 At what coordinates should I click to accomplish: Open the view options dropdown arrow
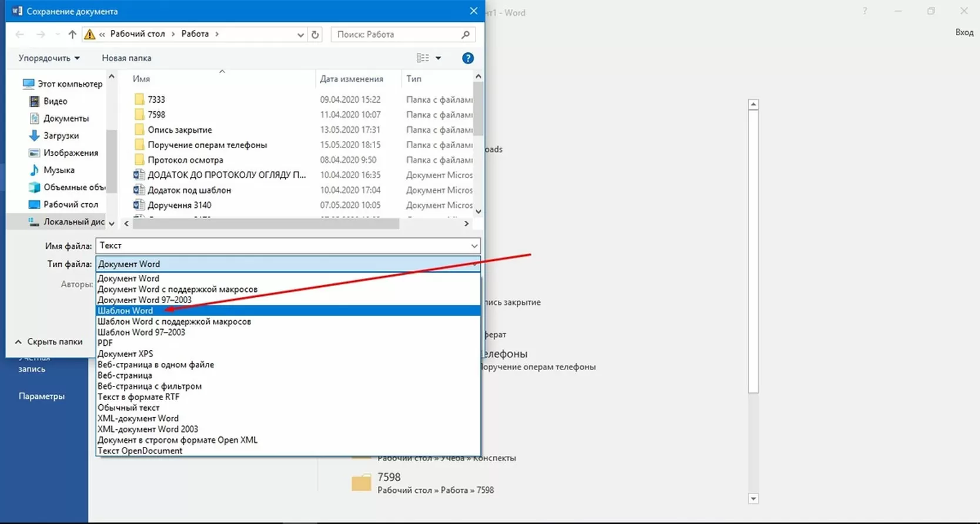438,58
